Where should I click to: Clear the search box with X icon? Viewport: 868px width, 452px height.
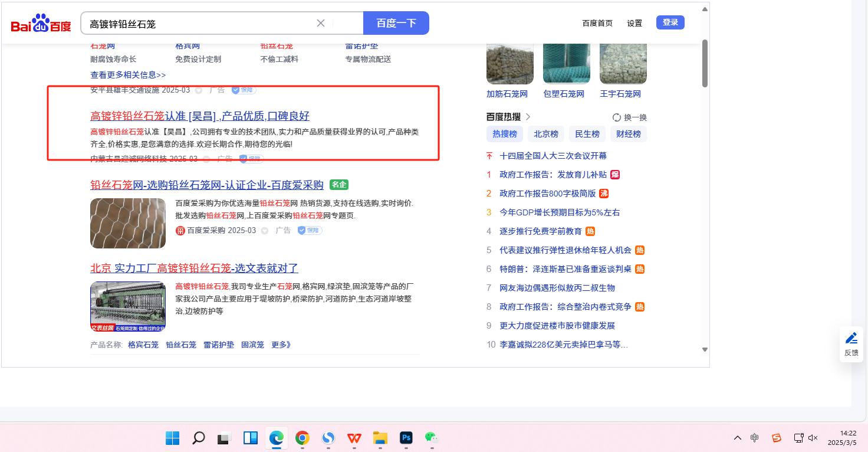click(x=321, y=23)
